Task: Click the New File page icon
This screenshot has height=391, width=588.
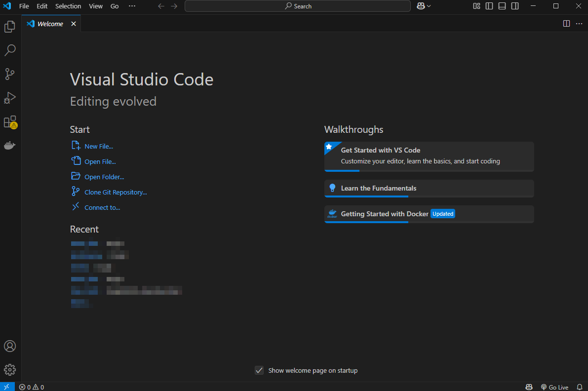Action: [x=76, y=146]
